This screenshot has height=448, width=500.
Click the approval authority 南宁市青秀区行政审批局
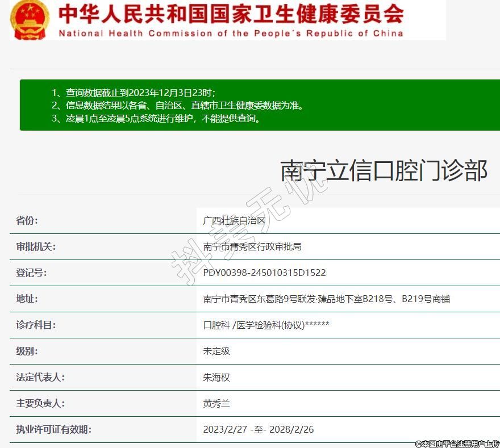click(x=252, y=247)
